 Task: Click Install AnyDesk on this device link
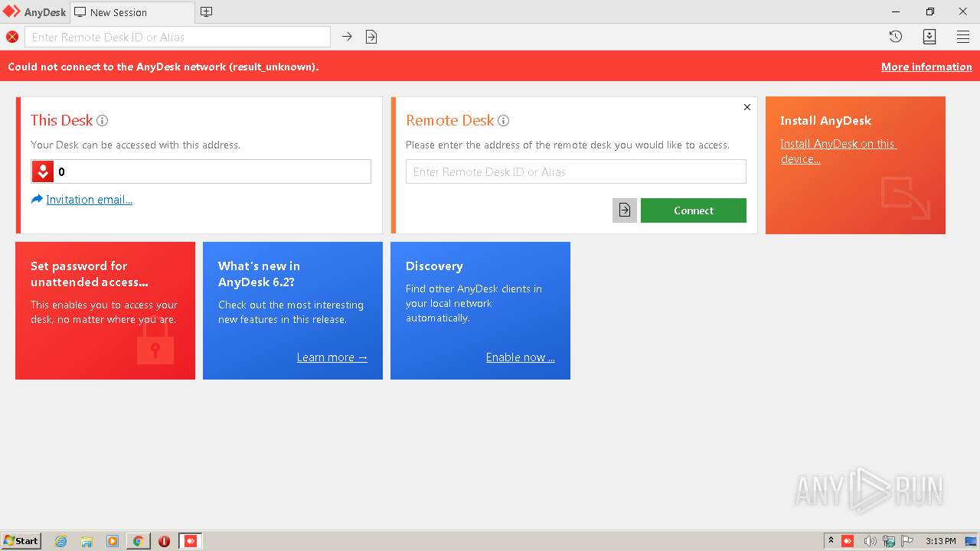tap(838, 152)
